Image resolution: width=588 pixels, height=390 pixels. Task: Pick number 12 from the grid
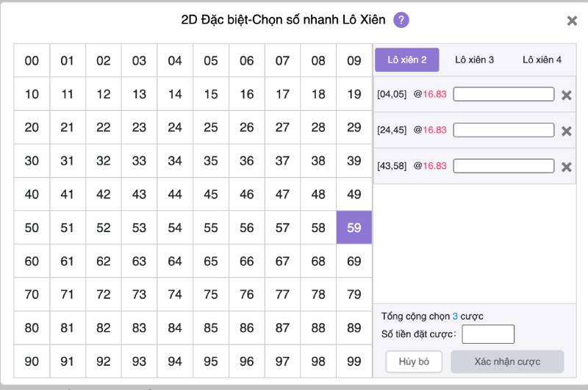tap(104, 94)
